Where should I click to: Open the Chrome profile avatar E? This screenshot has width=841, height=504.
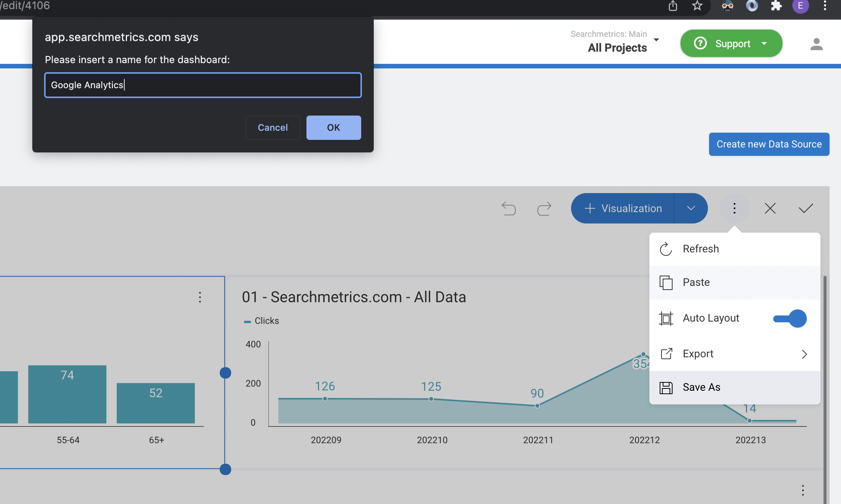pyautogui.click(x=800, y=6)
